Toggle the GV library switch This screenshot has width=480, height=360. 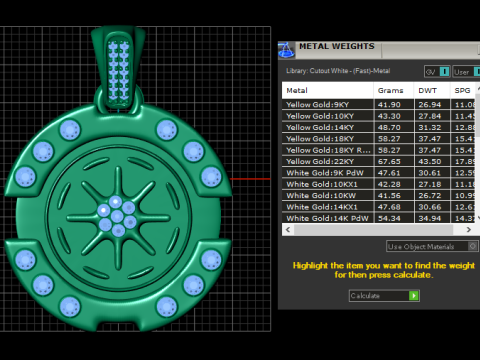point(444,72)
